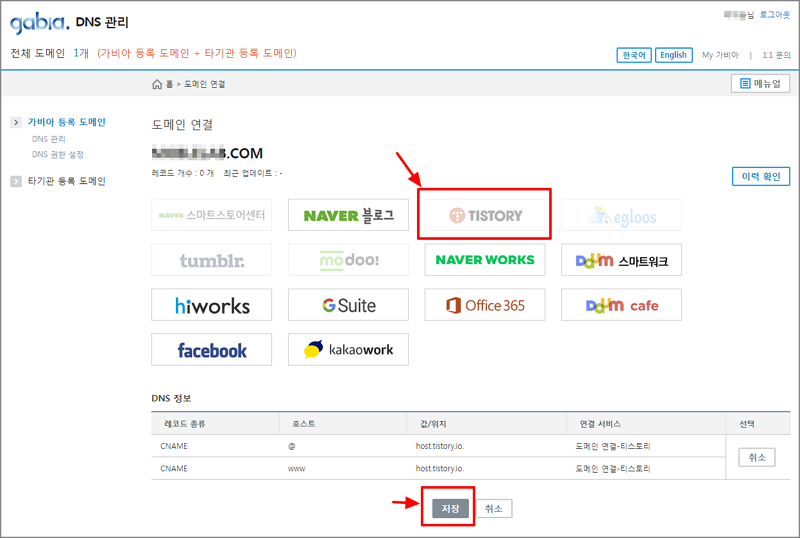Open 가비아 등록 도메인 menu
The height and width of the screenshot is (538, 800).
pyautogui.click(x=66, y=122)
